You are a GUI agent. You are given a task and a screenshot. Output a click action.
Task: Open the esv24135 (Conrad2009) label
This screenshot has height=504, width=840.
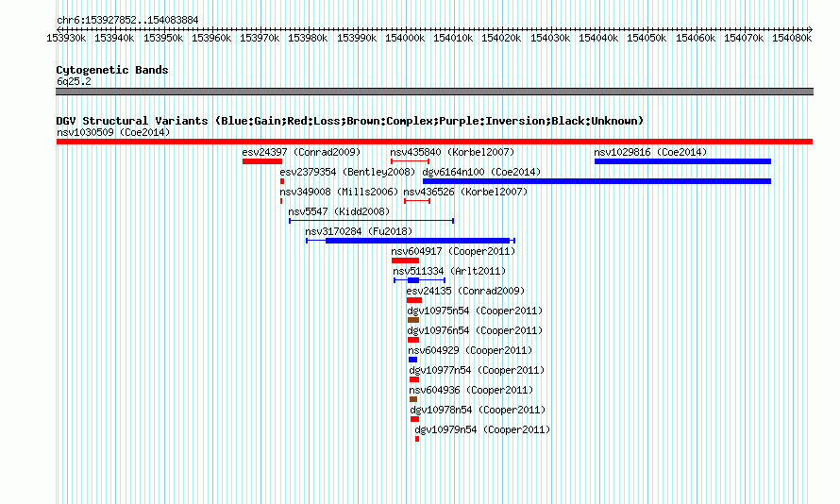click(x=465, y=291)
